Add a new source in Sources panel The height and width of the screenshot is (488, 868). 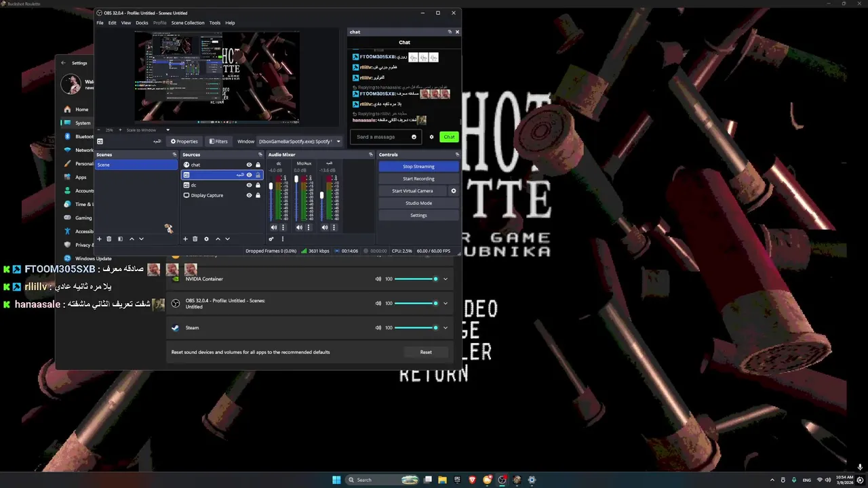click(185, 239)
